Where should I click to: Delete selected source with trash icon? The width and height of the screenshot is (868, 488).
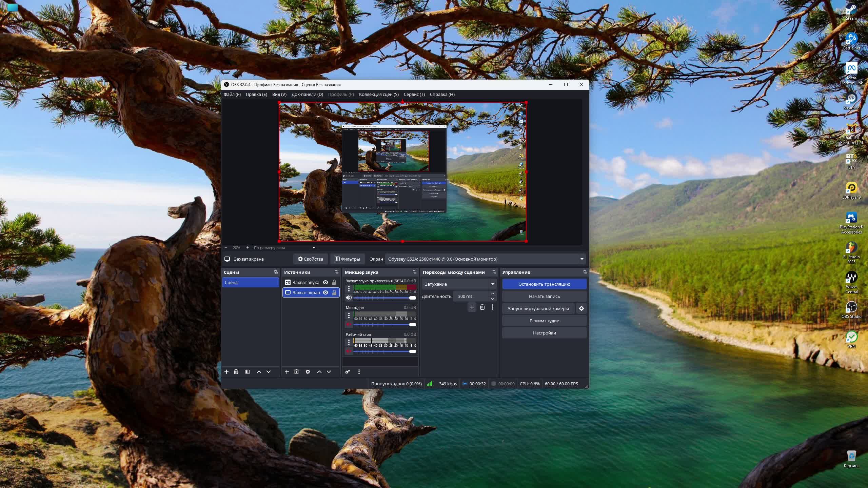coord(296,372)
